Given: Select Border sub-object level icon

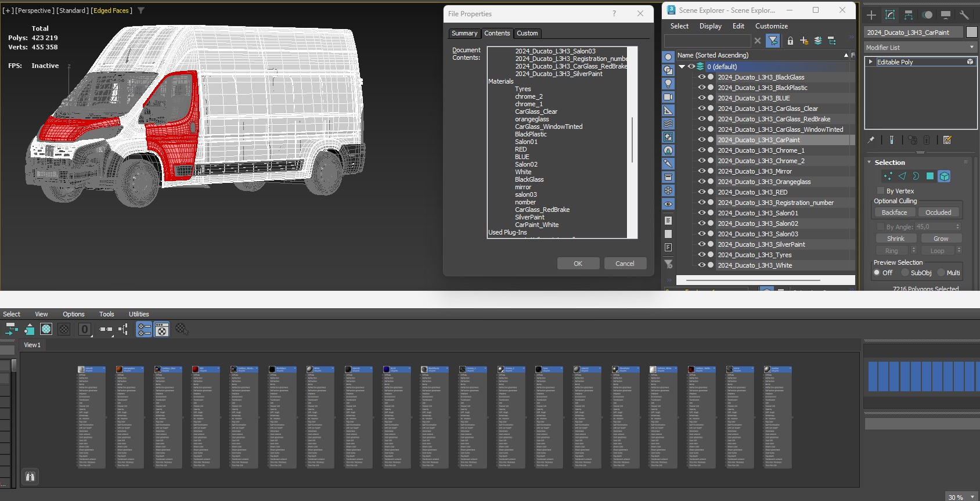Looking at the screenshot, I should tap(916, 176).
